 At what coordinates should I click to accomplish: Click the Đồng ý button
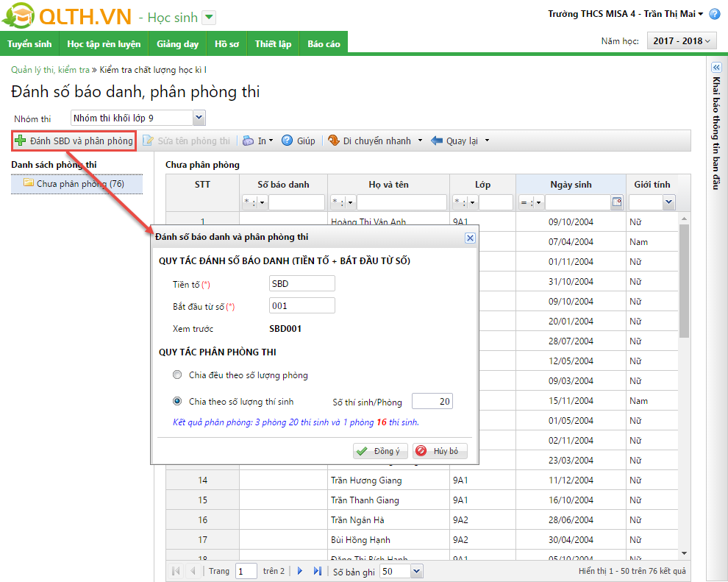pyautogui.click(x=380, y=450)
